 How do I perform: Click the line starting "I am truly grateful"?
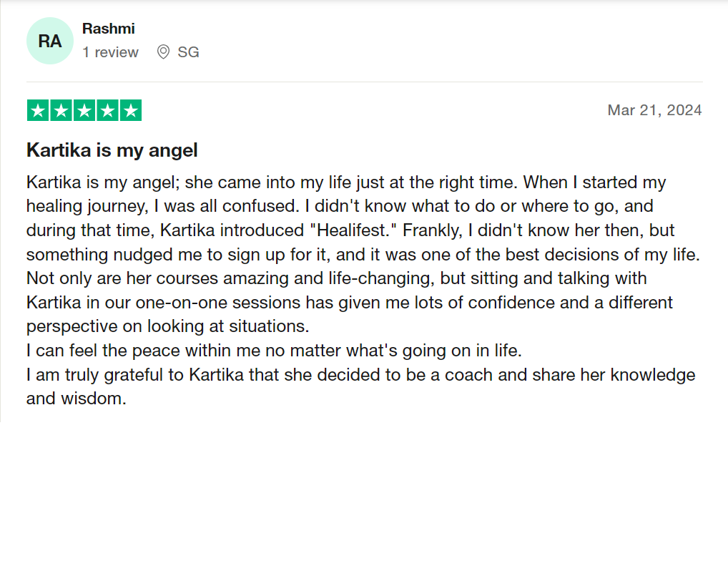click(x=360, y=375)
